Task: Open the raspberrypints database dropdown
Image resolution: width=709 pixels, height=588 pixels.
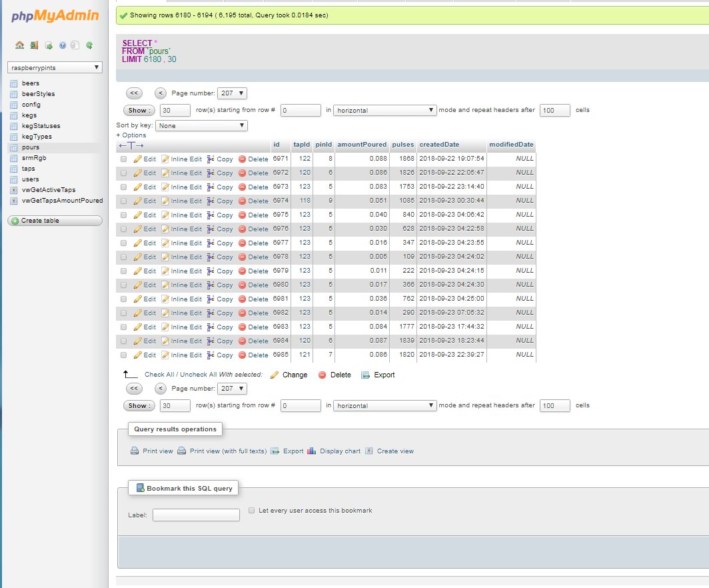Action: [55, 68]
